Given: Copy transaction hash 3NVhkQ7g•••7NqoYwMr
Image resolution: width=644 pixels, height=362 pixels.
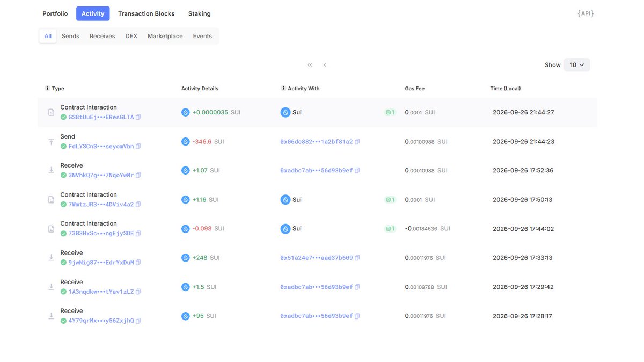Looking at the screenshot, I should [138, 175].
